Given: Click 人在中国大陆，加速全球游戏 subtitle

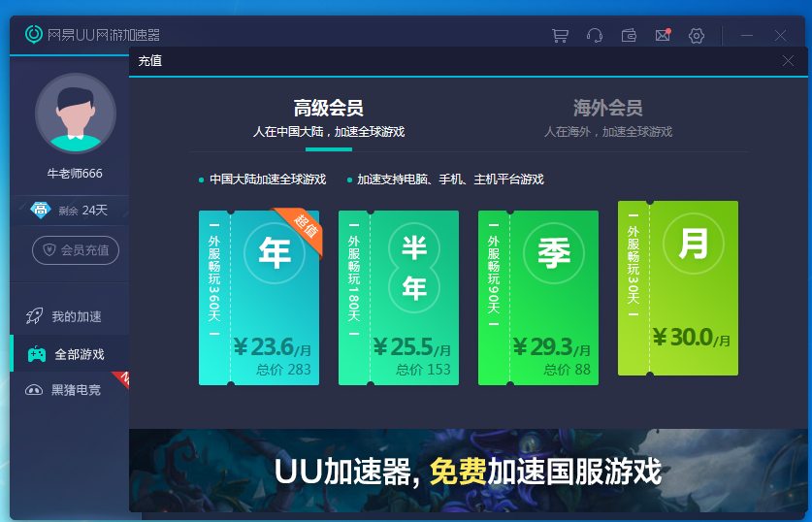Looking at the screenshot, I should coord(328,132).
